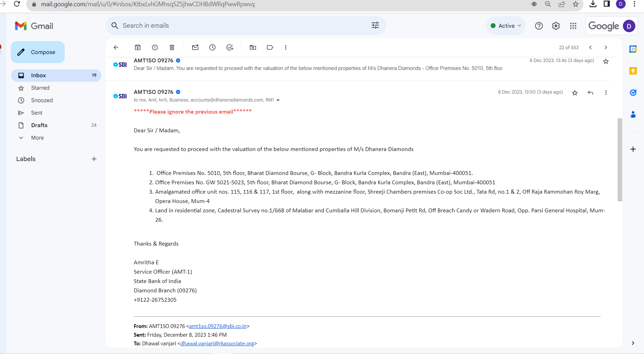This screenshot has width=644, height=354.
Task: Snooze this conversation
Action: (x=212, y=47)
